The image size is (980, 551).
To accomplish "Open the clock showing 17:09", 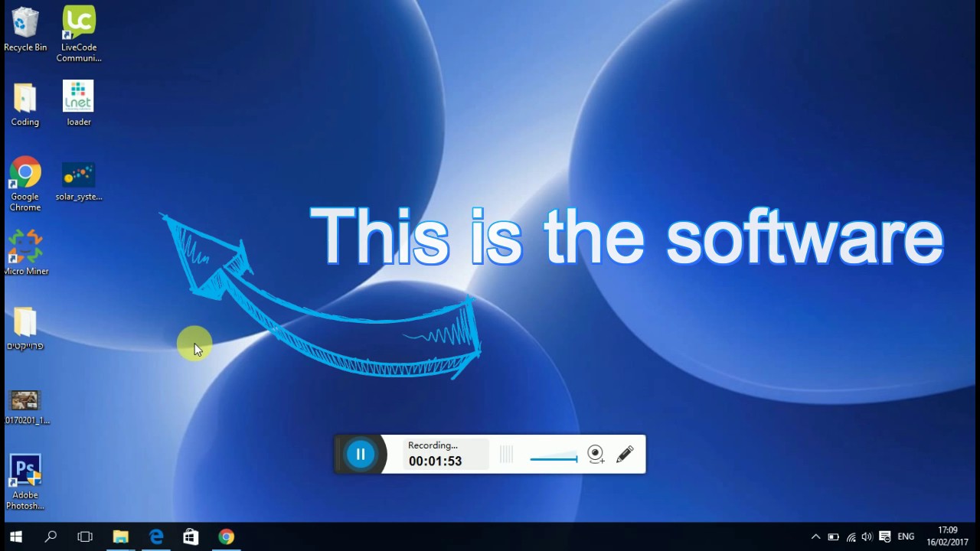I will coord(948,536).
